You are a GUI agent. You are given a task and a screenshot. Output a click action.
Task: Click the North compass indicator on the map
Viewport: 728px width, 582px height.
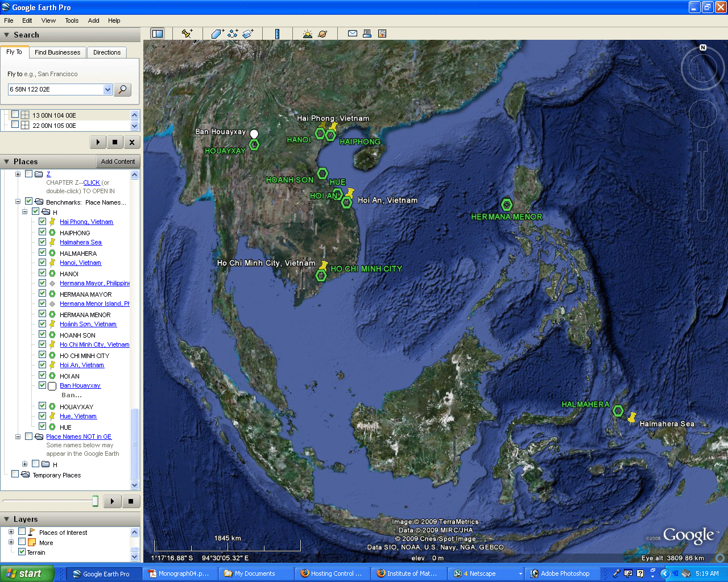pos(703,48)
